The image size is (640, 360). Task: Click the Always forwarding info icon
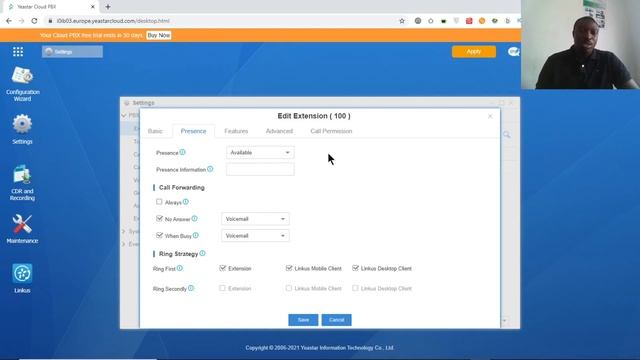click(186, 202)
